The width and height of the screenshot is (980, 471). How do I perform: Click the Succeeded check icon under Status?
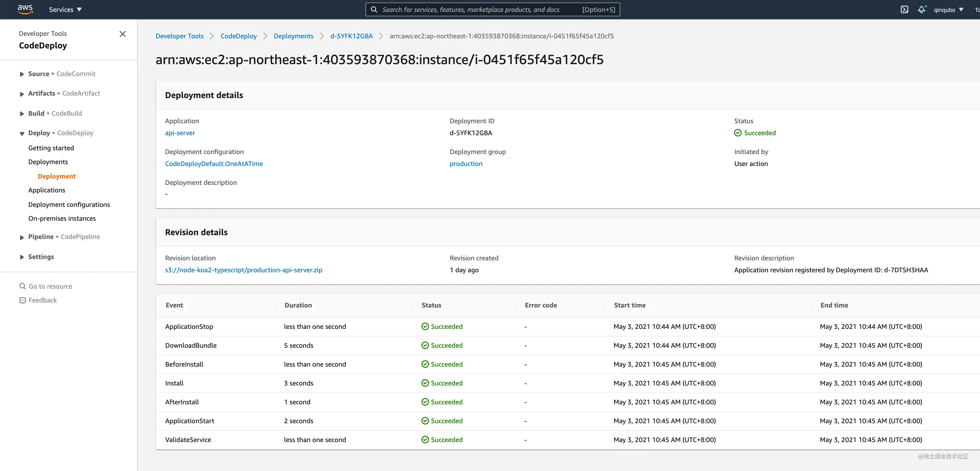coord(738,133)
